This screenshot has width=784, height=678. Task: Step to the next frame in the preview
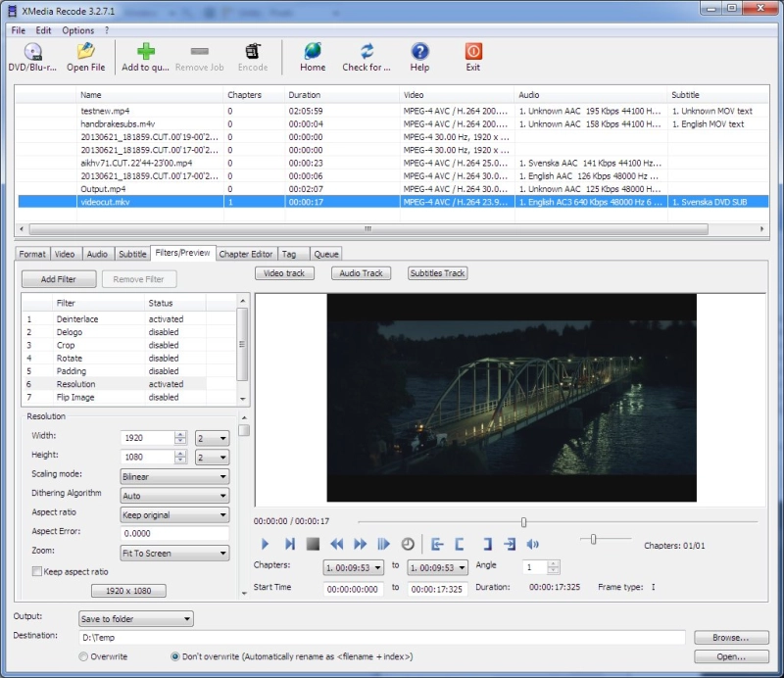[x=289, y=544]
